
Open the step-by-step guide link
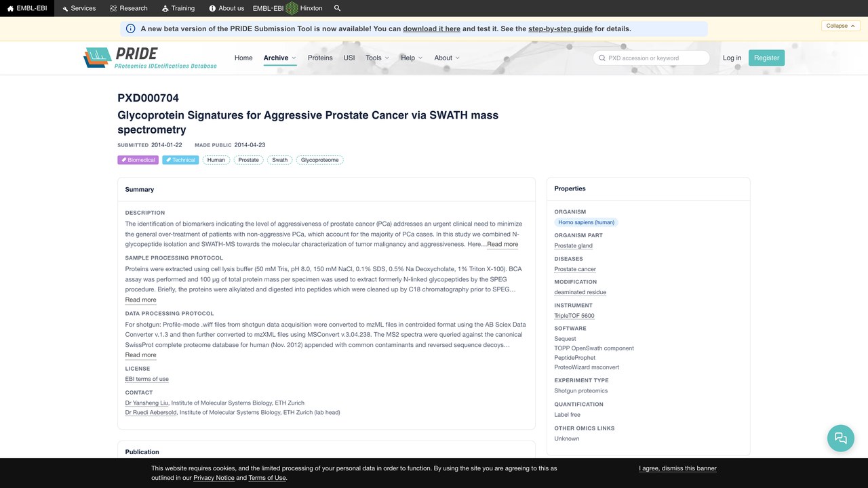coord(560,28)
